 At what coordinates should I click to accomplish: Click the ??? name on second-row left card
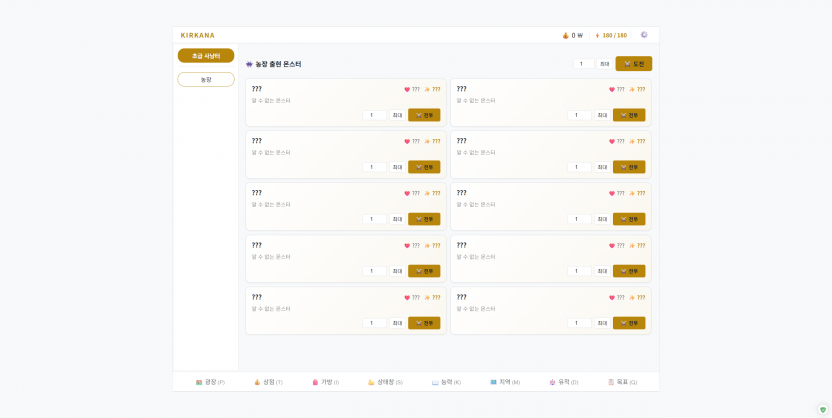pos(257,141)
